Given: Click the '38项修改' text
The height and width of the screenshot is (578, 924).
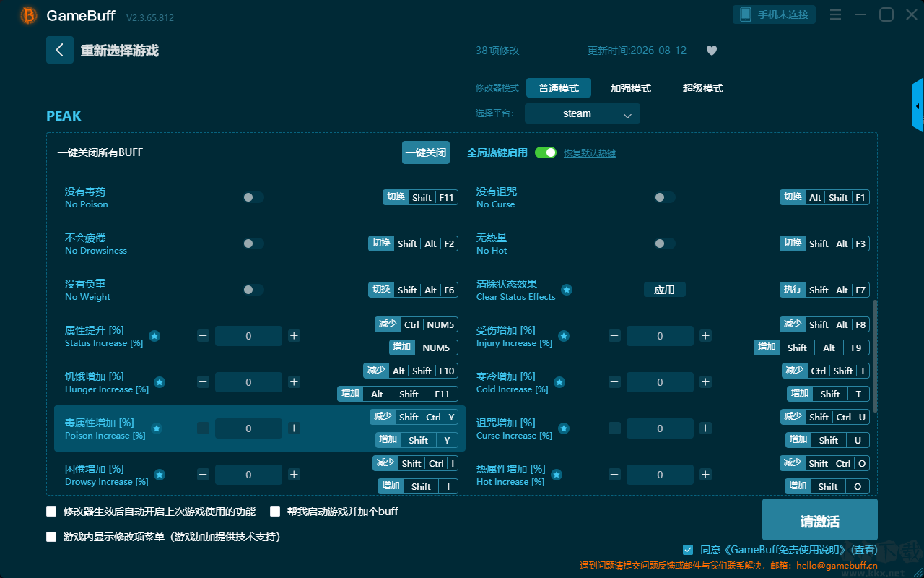Looking at the screenshot, I should tap(497, 51).
